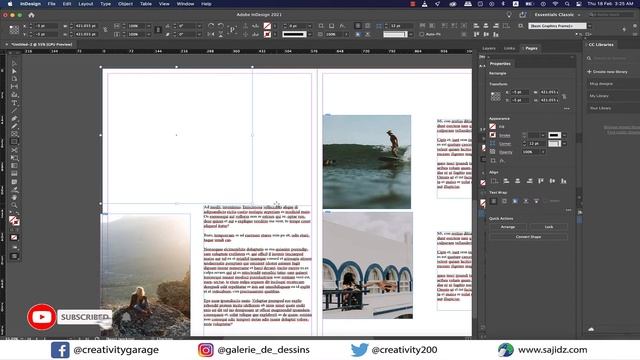Expand more Text Wrap options ellipsis
The height and width of the screenshot is (360, 640).
(568, 210)
